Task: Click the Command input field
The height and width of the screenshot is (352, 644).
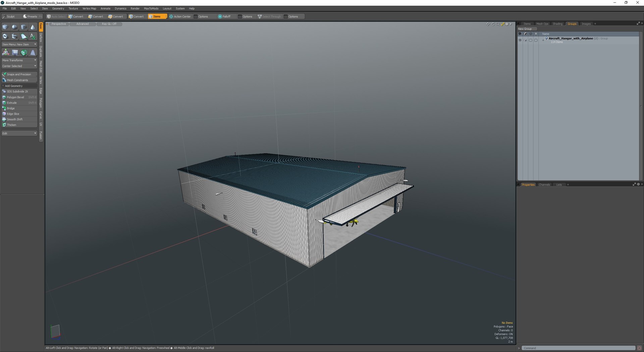Action: [578, 348]
